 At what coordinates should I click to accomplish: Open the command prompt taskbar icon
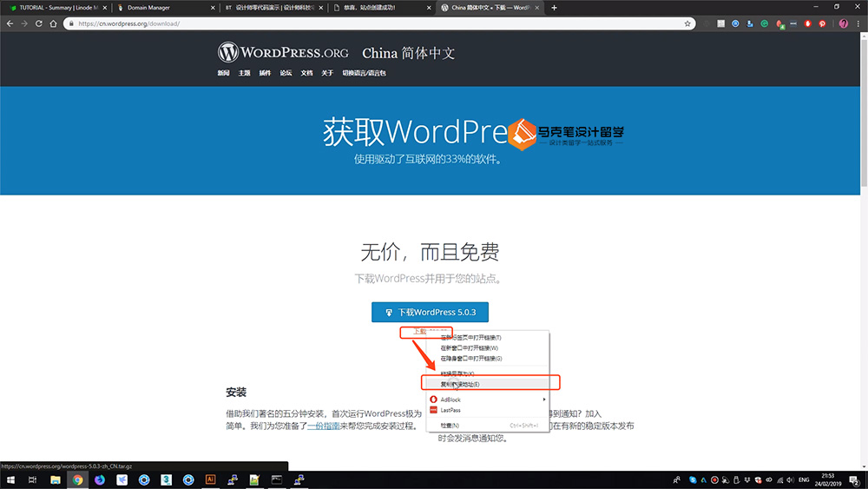tap(277, 479)
